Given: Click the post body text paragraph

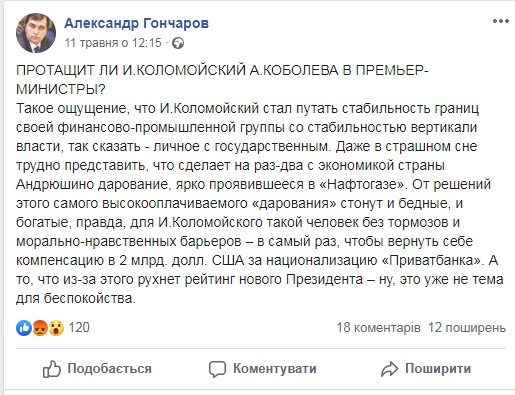Looking at the screenshot, I should (x=260, y=203).
